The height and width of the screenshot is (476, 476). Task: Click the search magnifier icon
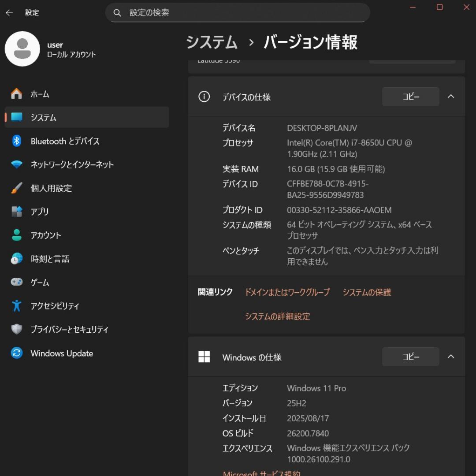(x=117, y=12)
